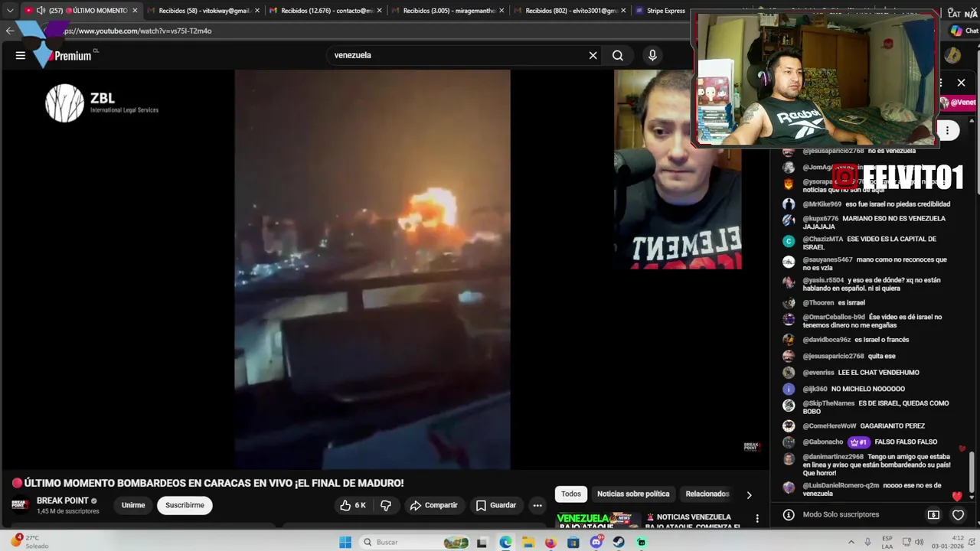
Task: Open the ESP LAA language indicator
Action: coord(887,542)
